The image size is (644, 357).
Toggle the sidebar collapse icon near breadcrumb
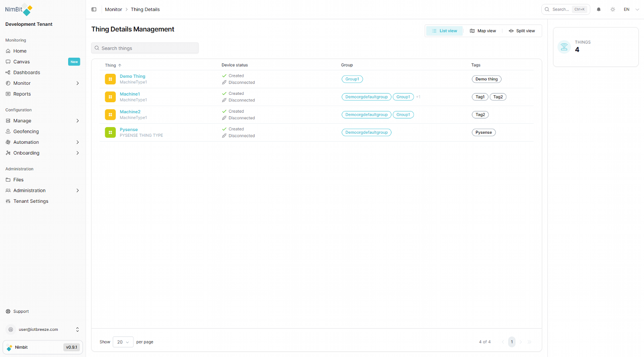93,9
